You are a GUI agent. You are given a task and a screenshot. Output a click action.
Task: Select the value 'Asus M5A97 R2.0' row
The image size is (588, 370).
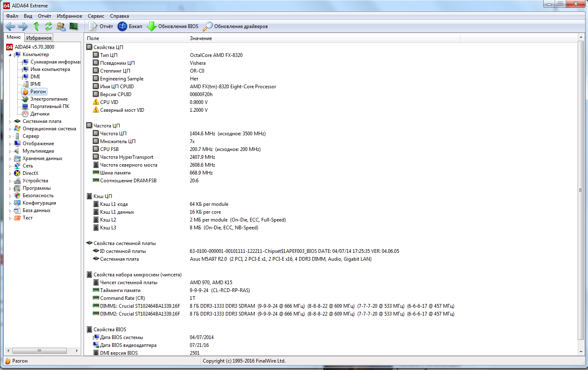(281, 259)
